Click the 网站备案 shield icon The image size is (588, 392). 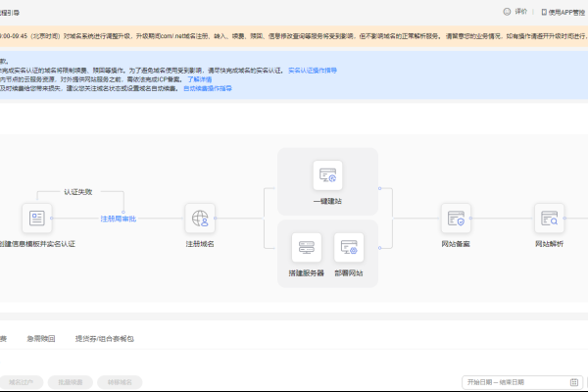[x=456, y=218]
